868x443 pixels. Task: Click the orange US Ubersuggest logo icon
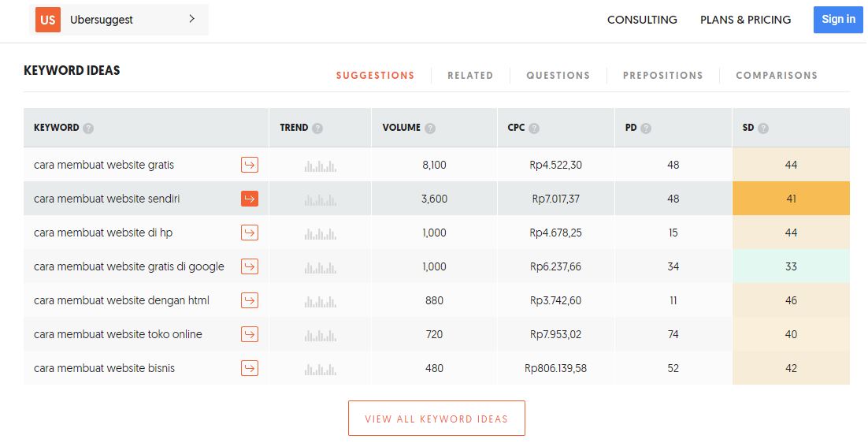point(48,20)
